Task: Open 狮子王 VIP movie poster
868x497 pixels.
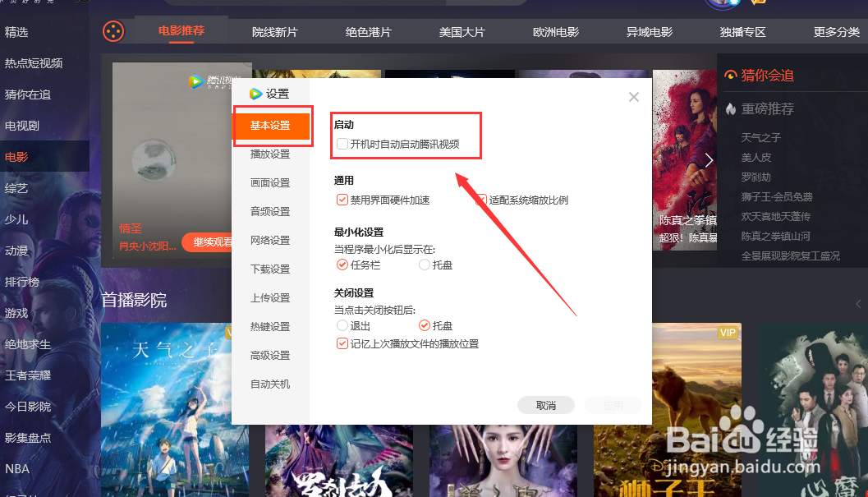Action: pyautogui.click(x=667, y=410)
